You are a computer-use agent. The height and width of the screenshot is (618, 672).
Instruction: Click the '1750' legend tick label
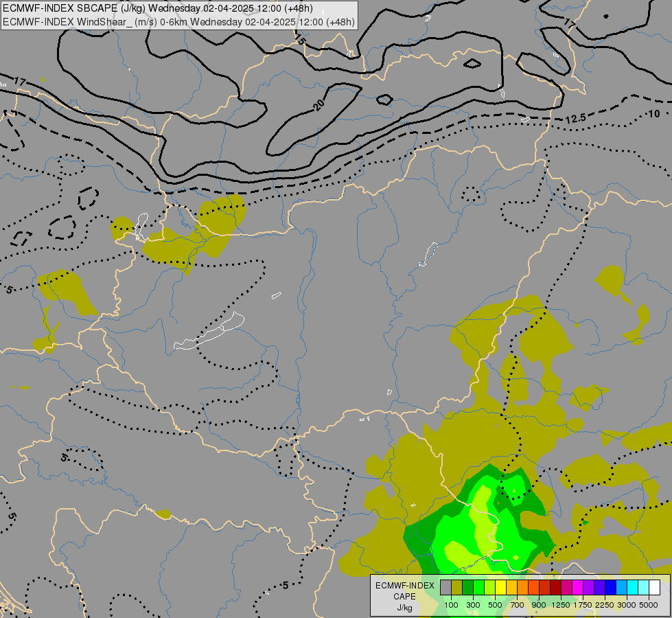pyautogui.click(x=583, y=605)
